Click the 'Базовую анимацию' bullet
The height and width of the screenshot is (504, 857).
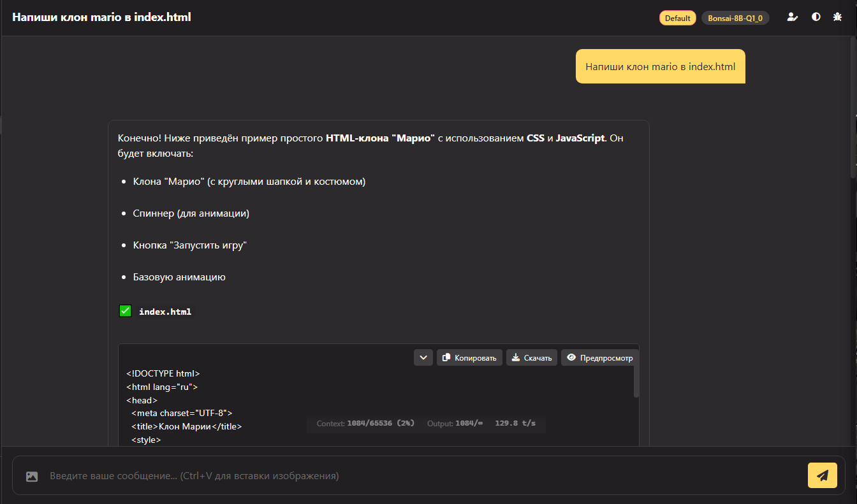[179, 277]
